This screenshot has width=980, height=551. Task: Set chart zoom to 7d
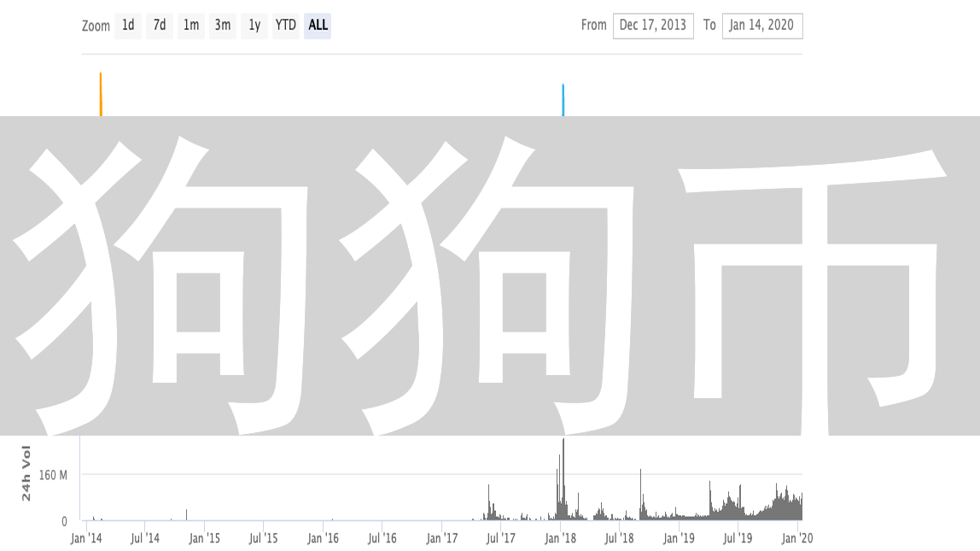click(x=160, y=26)
